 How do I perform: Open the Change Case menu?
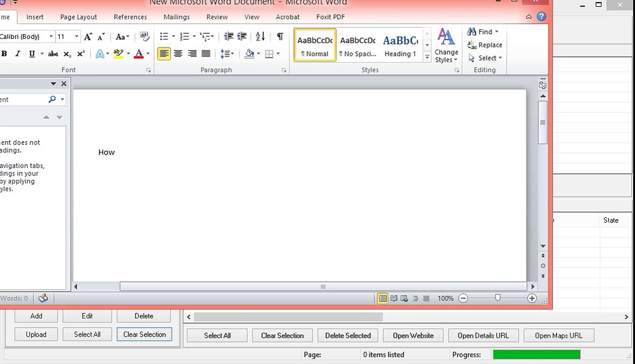pyautogui.click(x=122, y=36)
